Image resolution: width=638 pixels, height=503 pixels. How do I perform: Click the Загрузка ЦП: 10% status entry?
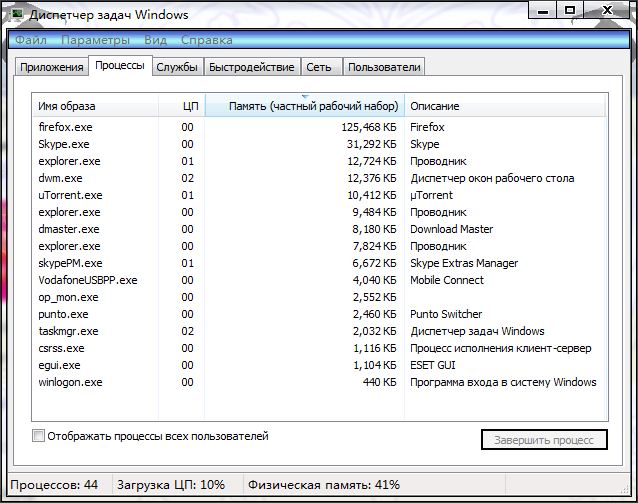coord(171,485)
